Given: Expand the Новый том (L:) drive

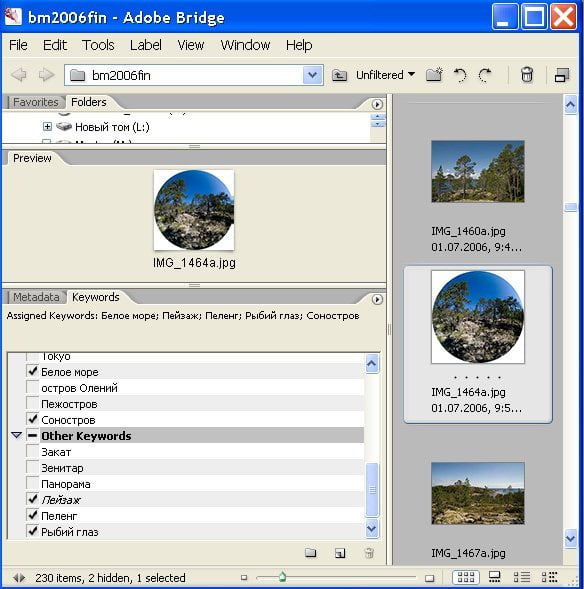Looking at the screenshot, I should click(x=47, y=126).
